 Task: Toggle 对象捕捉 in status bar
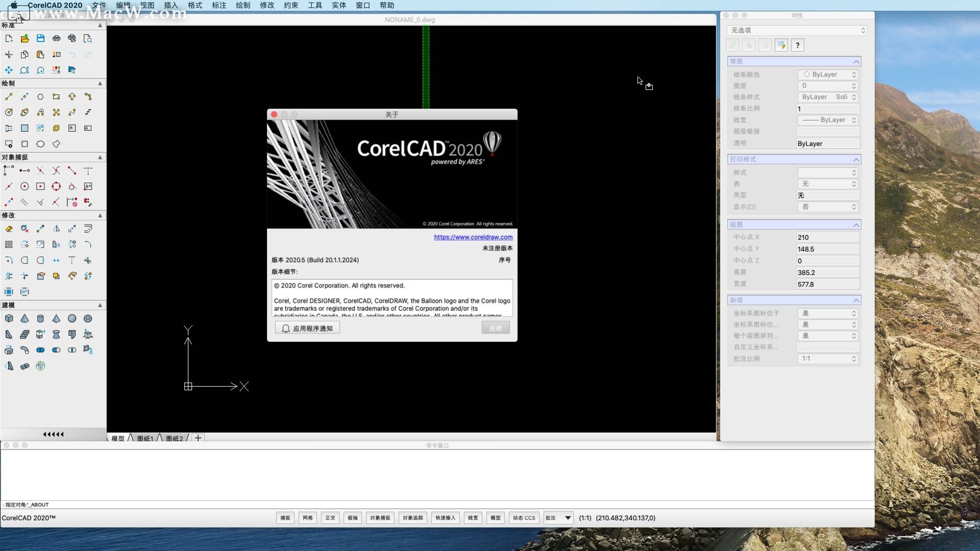click(x=380, y=517)
